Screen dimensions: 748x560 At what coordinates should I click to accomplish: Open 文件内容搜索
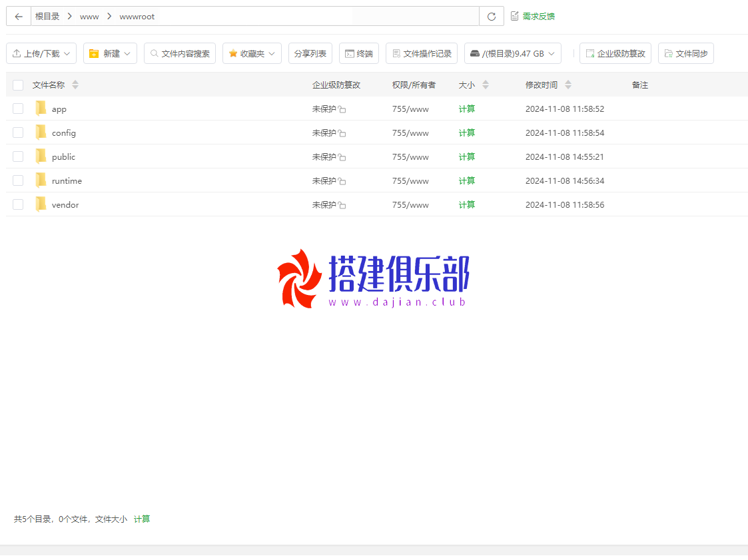180,53
